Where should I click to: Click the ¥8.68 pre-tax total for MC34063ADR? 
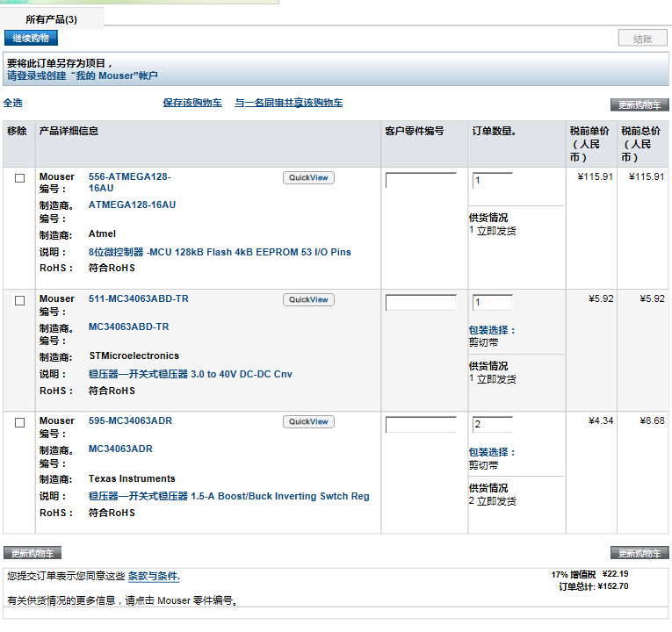[x=652, y=421]
